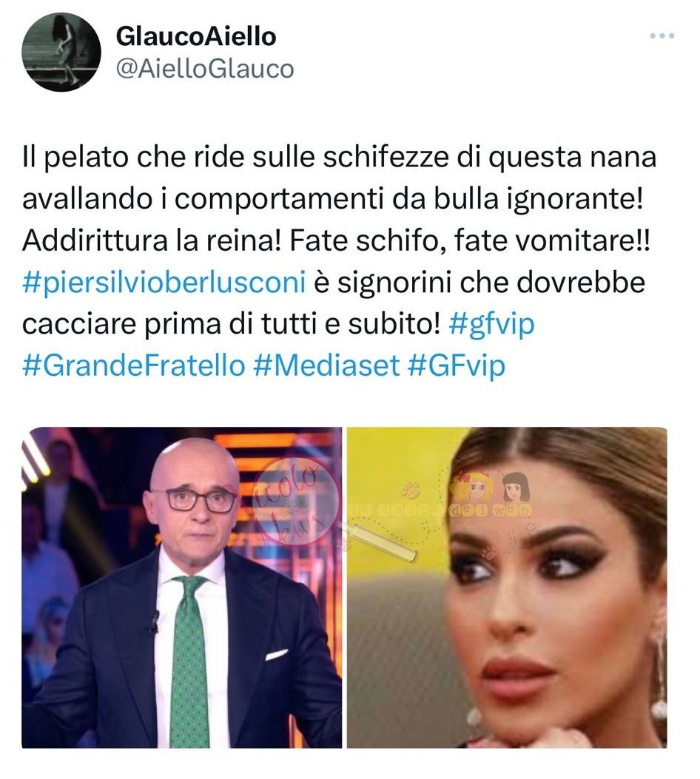Click the white pocket square on jacket
The image size is (700, 779).
[276, 655]
